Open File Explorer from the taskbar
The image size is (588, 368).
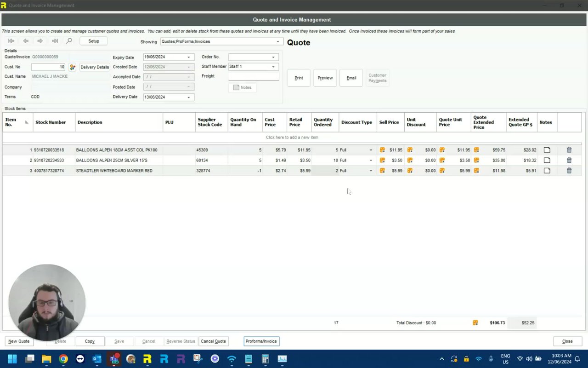click(x=46, y=359)
